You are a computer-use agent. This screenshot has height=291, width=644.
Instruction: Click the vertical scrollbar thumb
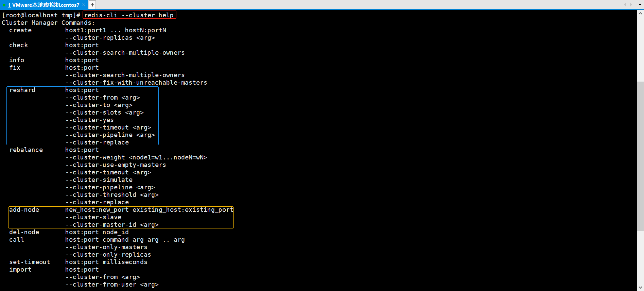tap(640, 156)
